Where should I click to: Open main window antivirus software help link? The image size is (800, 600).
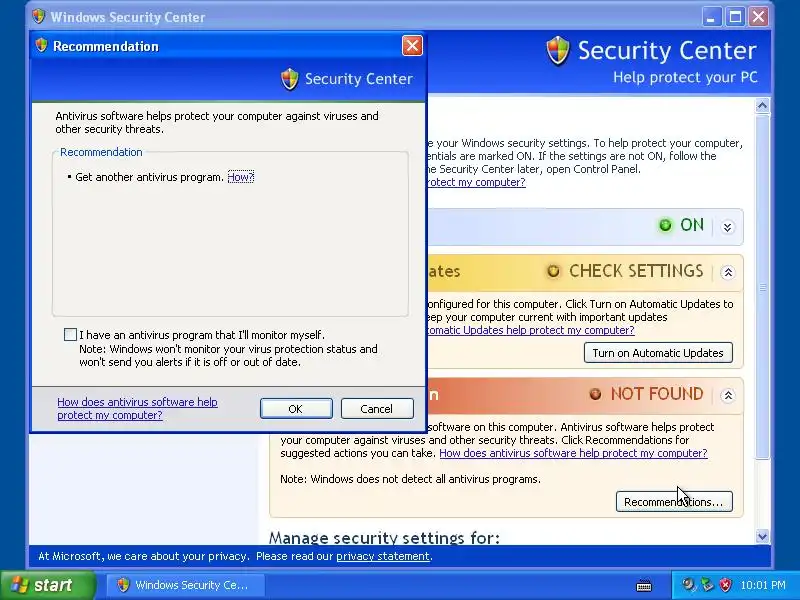[x=573, y=453]
